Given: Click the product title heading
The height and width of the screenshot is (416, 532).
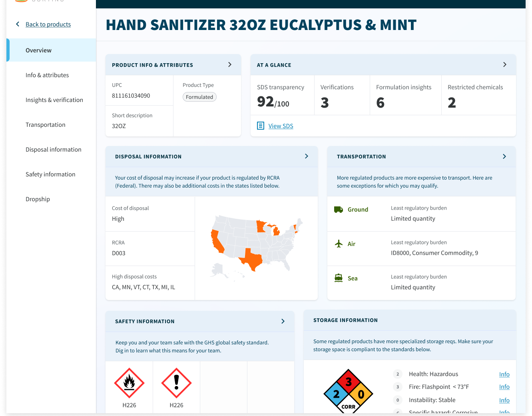Looking at the screenshot, I should [261, 25].
